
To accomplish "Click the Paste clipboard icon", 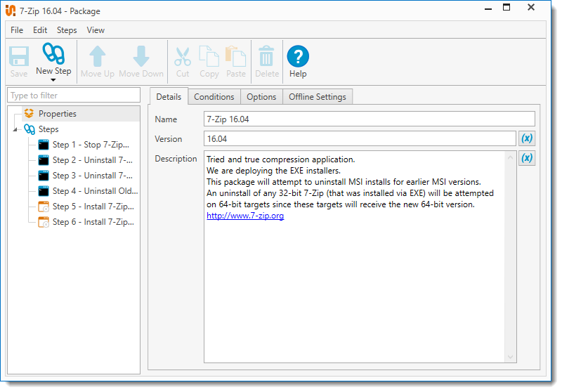I will coord(236,56).
